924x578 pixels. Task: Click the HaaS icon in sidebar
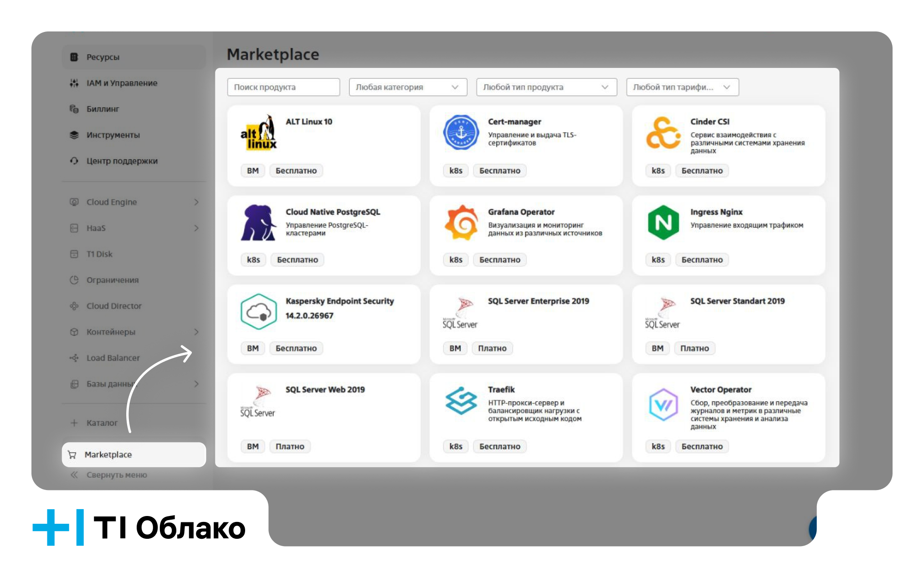74,228
